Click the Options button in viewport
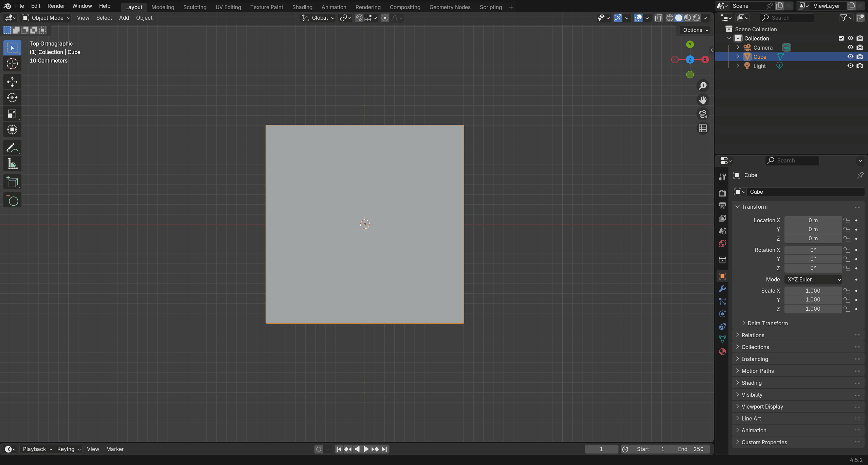Viewport: 868px width, 465px height. [x=695, y=30]
